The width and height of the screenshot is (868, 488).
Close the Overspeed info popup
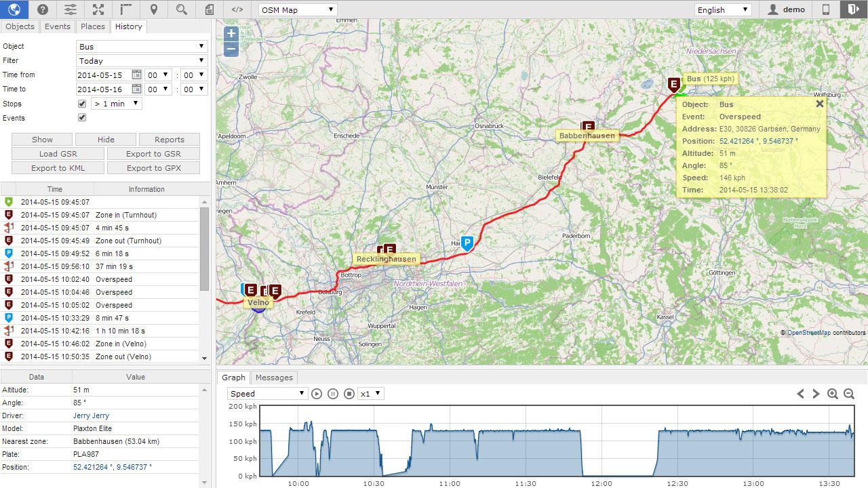tap(820, 104)
